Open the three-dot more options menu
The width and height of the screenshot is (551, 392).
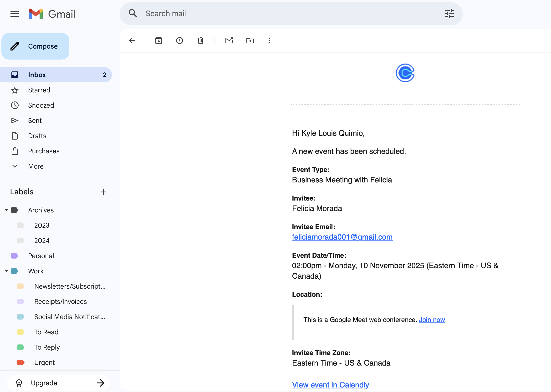point(269,40)
